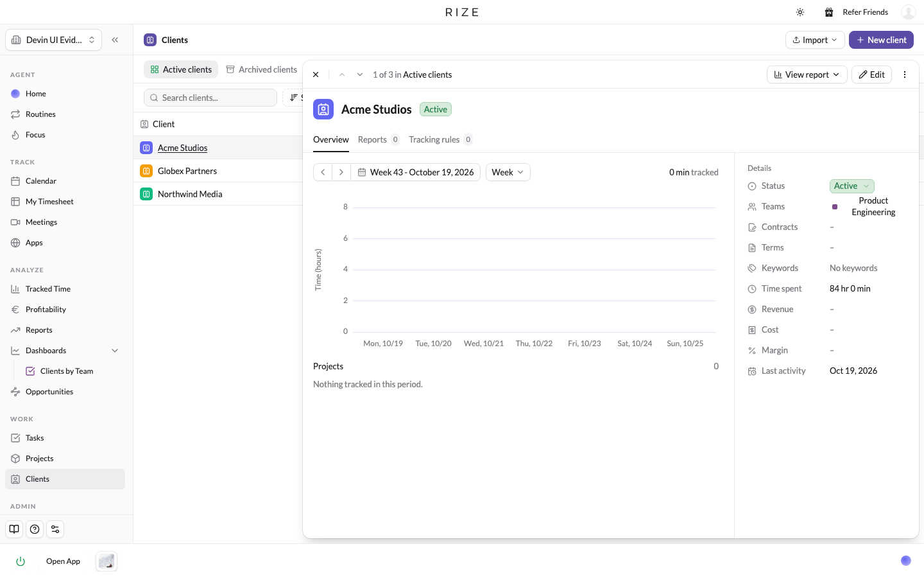Click the power icon at bottom left

click(21, 561)
